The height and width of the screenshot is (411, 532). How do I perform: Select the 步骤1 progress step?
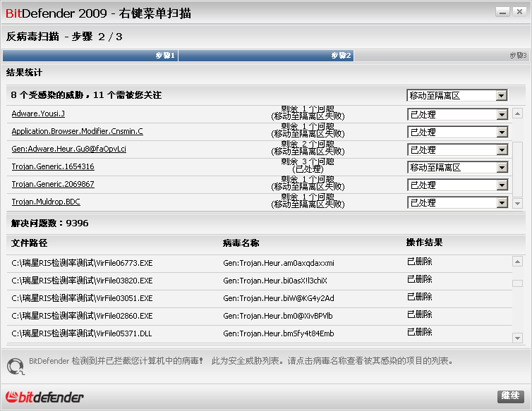coord(90,56)
